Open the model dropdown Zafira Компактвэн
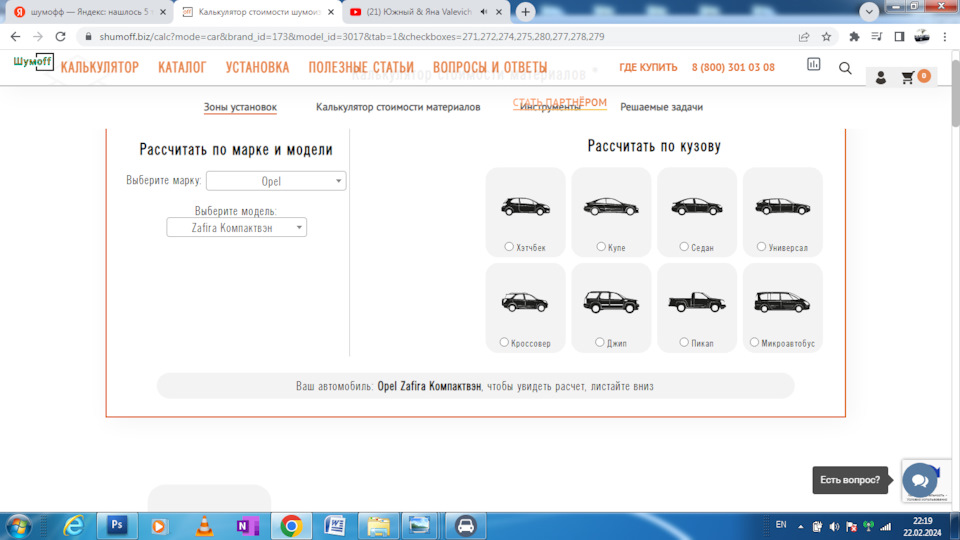Viewport: 960px width, 540px height. (236, 227)
